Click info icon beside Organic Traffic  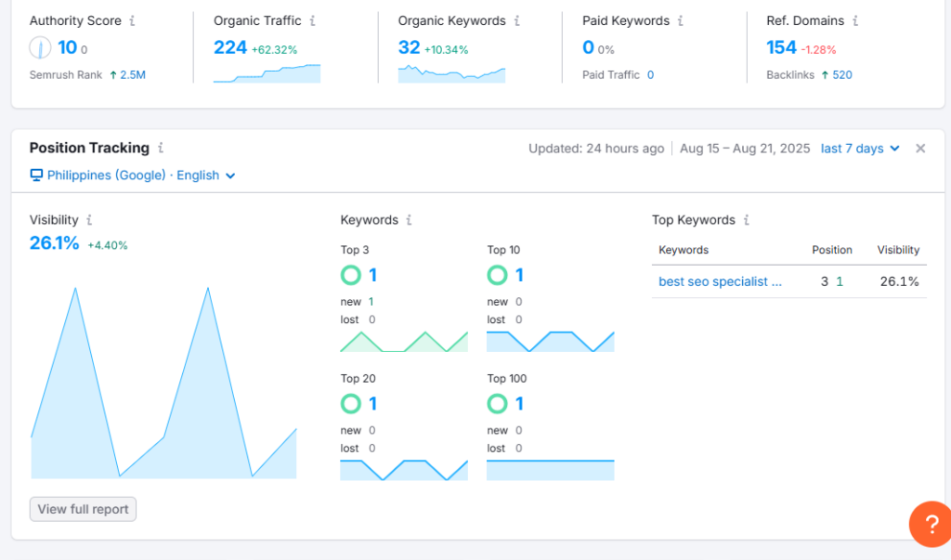pos(312,20)
